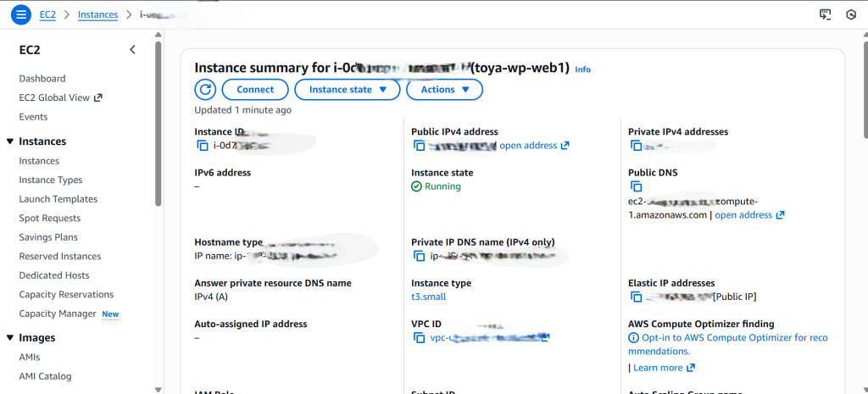Collapse the Instances section in sidebar
This screenshot has width=868, height=394.
coord(10,142)
